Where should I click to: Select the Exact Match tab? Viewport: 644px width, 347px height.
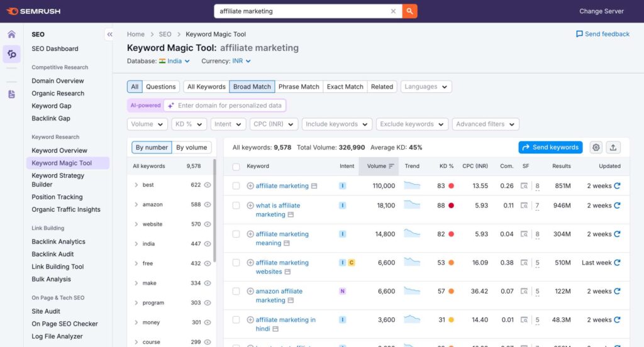(x=345, y=87)
